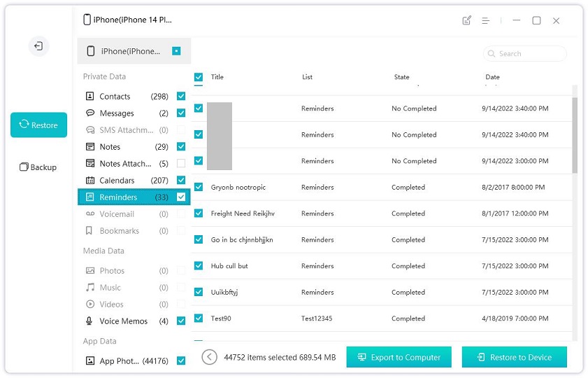
Task: Uncheck the Freight Need Reikjhv reminder
Action: (199, 213)
